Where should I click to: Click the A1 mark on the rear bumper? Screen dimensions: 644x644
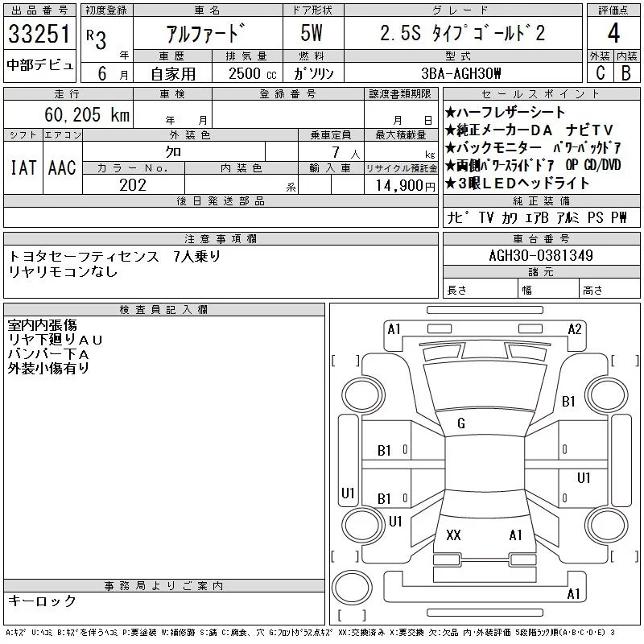click(574, 594)
